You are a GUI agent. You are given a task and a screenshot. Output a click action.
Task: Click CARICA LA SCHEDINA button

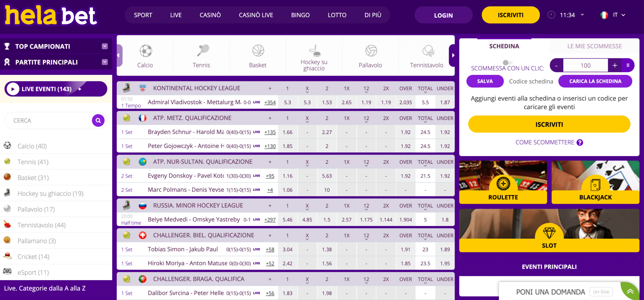[595, 81]
